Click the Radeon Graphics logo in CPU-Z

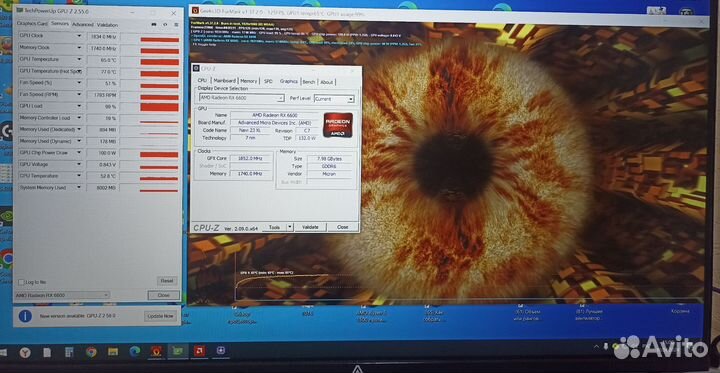(x=338, y=125)
